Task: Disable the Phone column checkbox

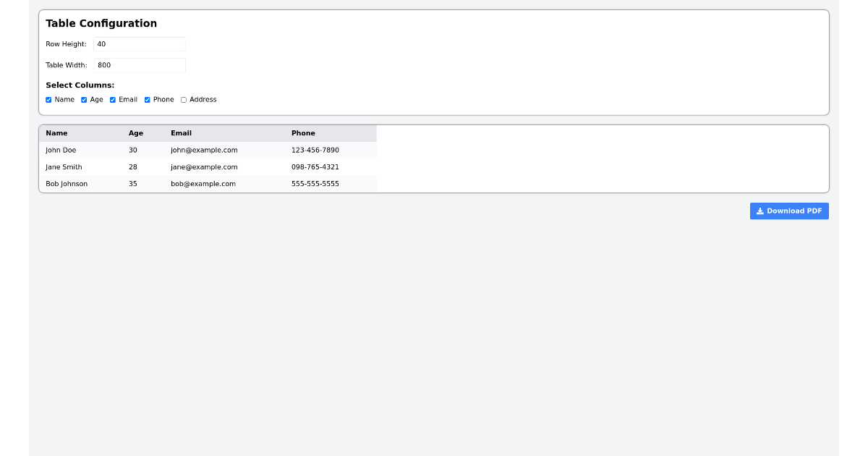Action: (x=147, y=99)
